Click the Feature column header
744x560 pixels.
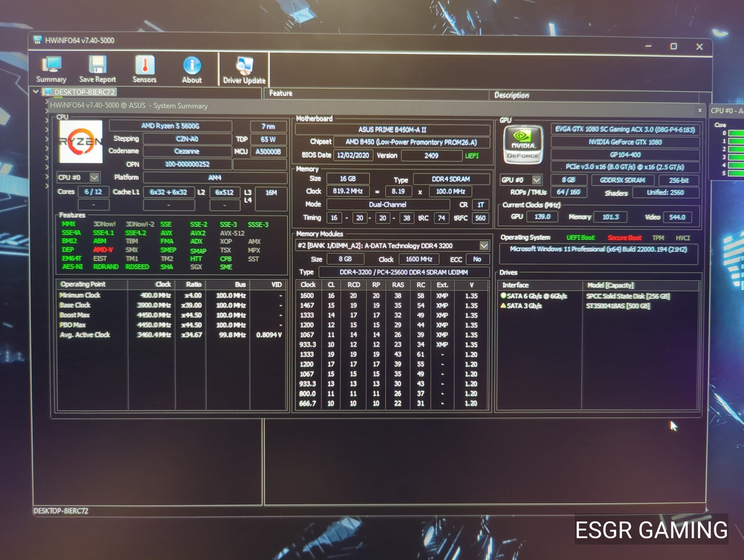(x=280, y=93)
